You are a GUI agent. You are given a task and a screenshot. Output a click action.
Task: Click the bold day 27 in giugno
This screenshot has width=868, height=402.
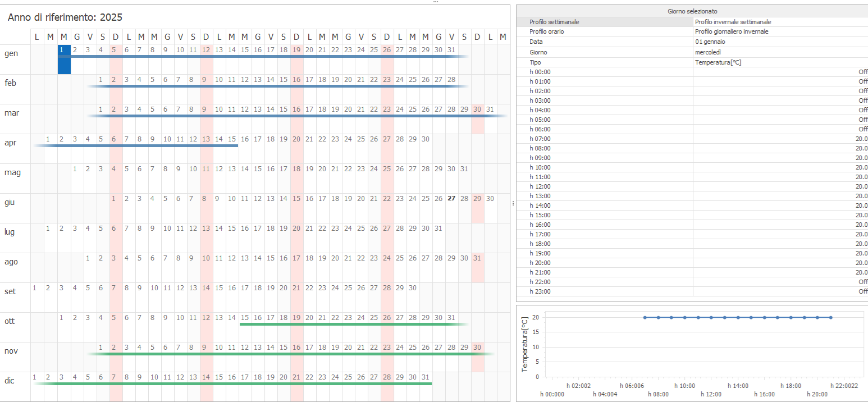[451, 199]
